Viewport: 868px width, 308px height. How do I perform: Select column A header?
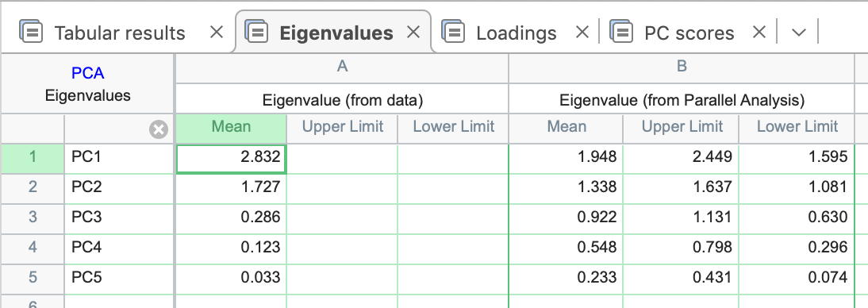(x=342, y=67)
